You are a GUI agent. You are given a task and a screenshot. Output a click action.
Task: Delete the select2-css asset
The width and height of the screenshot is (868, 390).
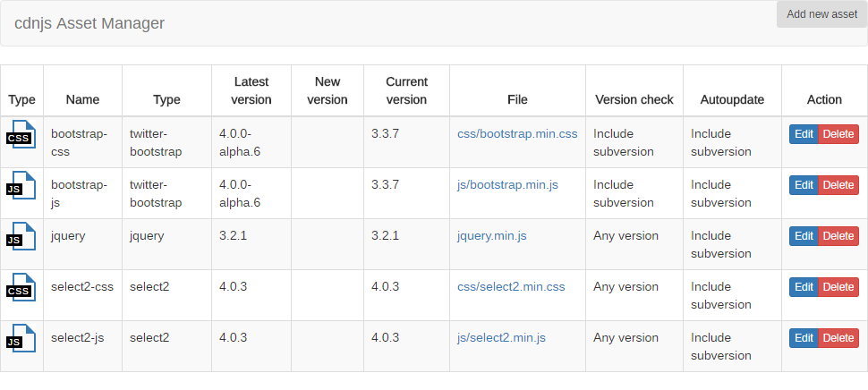click(x=838, y=287)
